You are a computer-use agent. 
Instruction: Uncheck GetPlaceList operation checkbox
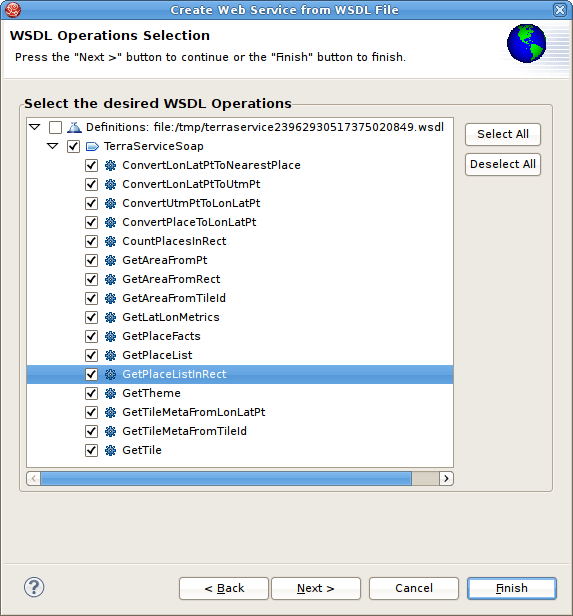point(92,355)
